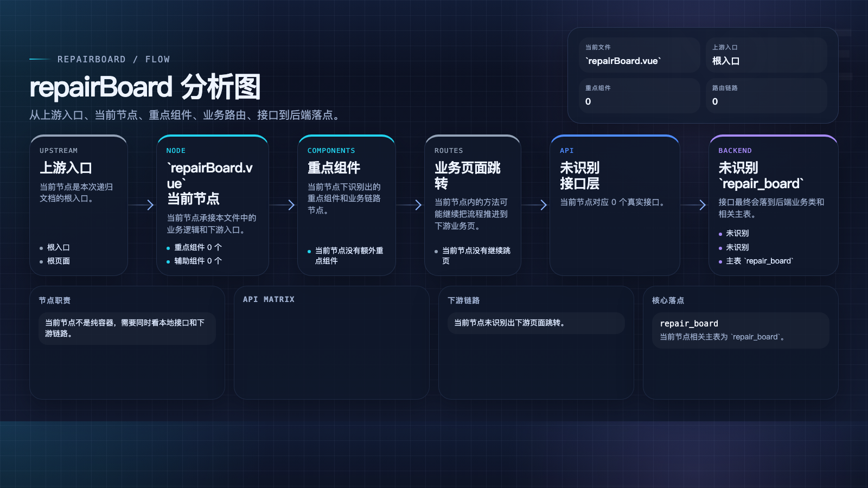
Task: Click the 辅助组件 0 个 bullet item
Action: [x=197, y=261]
